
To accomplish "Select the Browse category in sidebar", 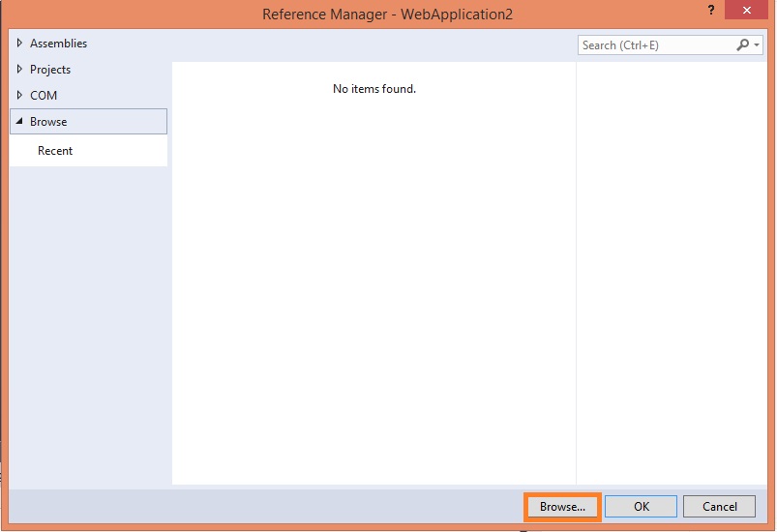I will (48, 122).
